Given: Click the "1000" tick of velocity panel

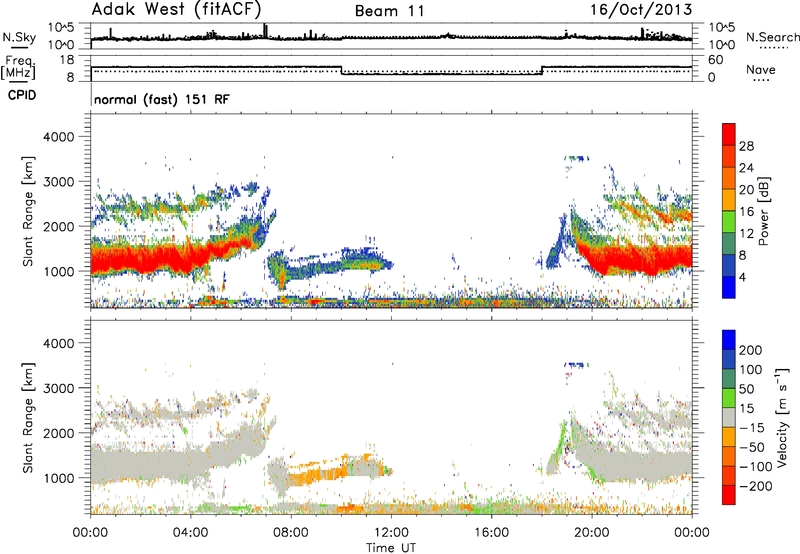Looking at the screenshot, I should click(58, 478).
